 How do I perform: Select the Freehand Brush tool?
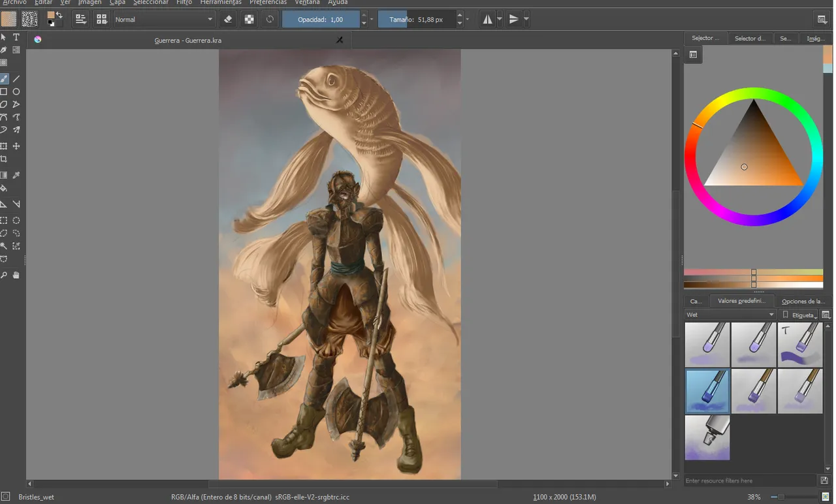coord(4,79)
